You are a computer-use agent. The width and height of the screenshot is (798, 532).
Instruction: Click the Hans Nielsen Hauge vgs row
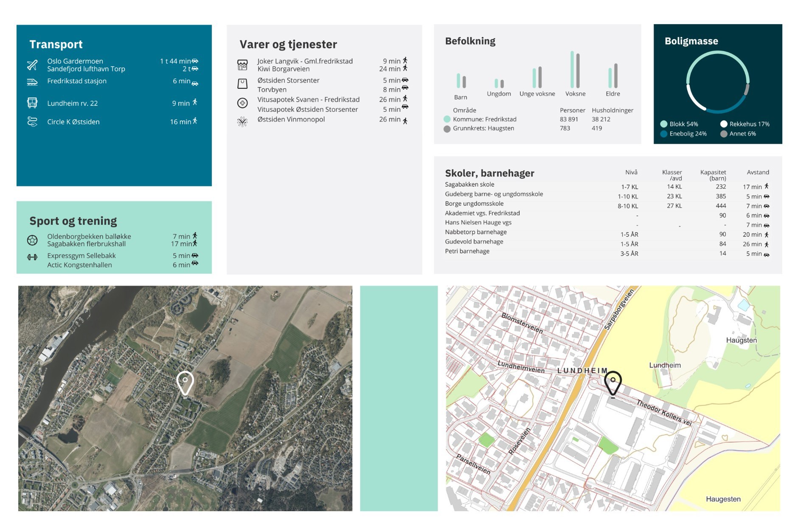coord(607,224)
